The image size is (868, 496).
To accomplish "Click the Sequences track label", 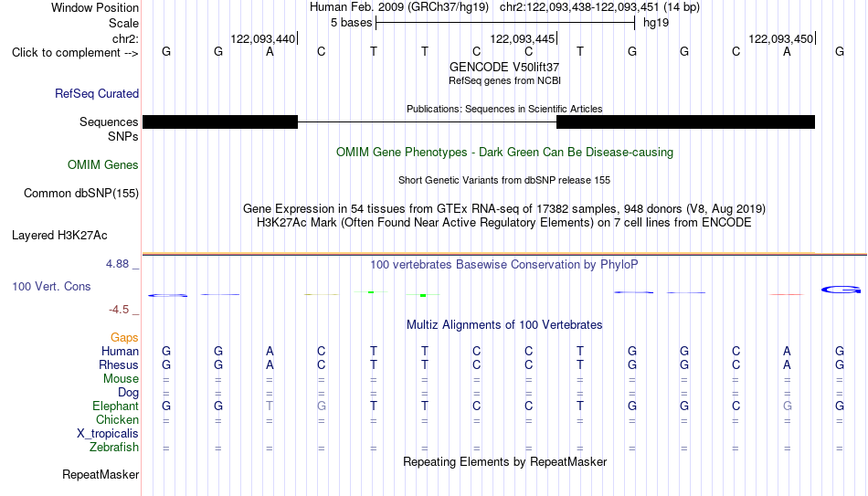I will [109, 121].
